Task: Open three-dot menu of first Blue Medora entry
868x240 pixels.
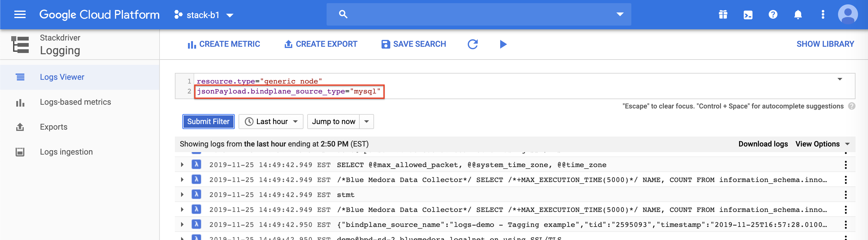Action: pyautogui.click(x=846, y=180)
